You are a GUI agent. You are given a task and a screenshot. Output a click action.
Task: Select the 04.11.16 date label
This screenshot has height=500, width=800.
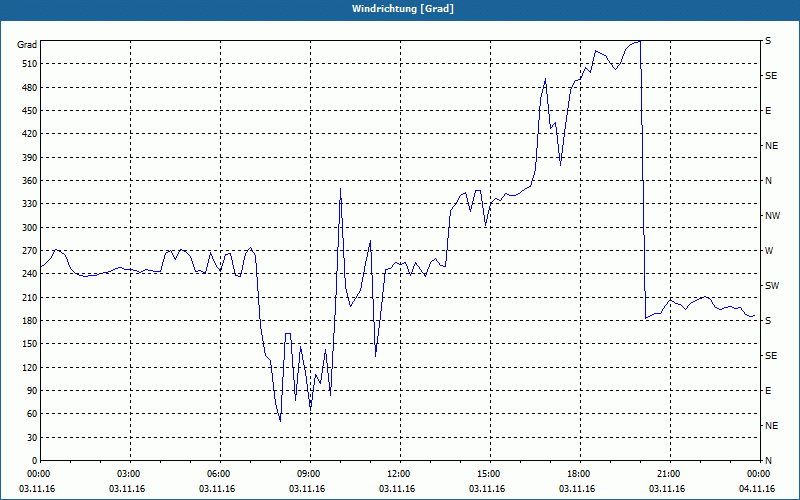tap(757, 489)
